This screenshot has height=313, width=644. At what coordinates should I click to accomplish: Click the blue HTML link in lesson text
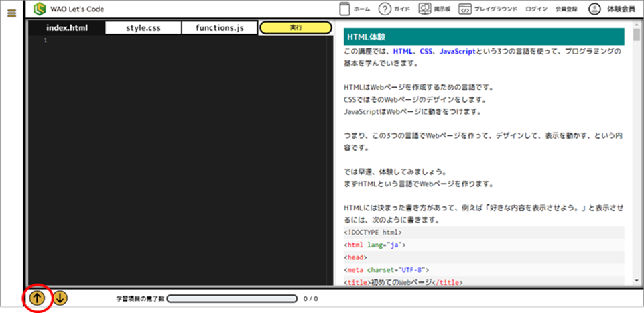(x=403, y=52)
